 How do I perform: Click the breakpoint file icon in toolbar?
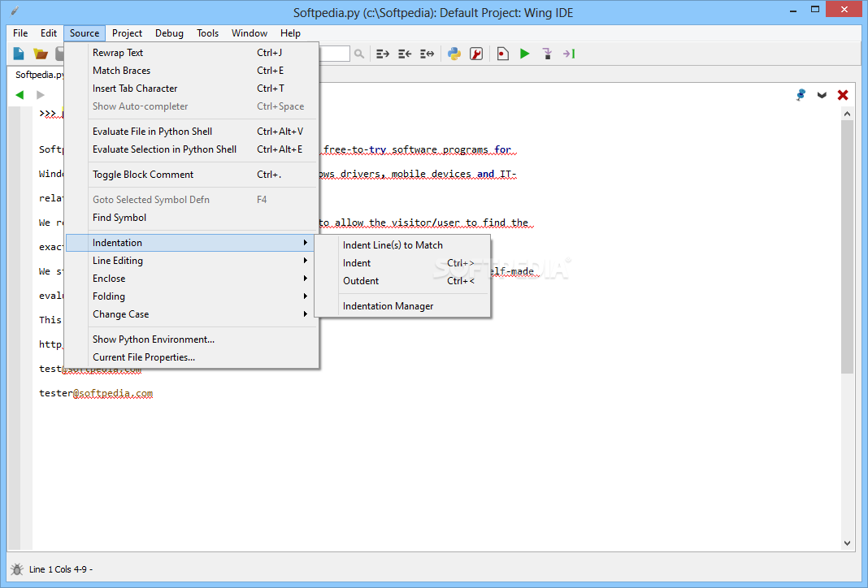click(x=502, y=54)
